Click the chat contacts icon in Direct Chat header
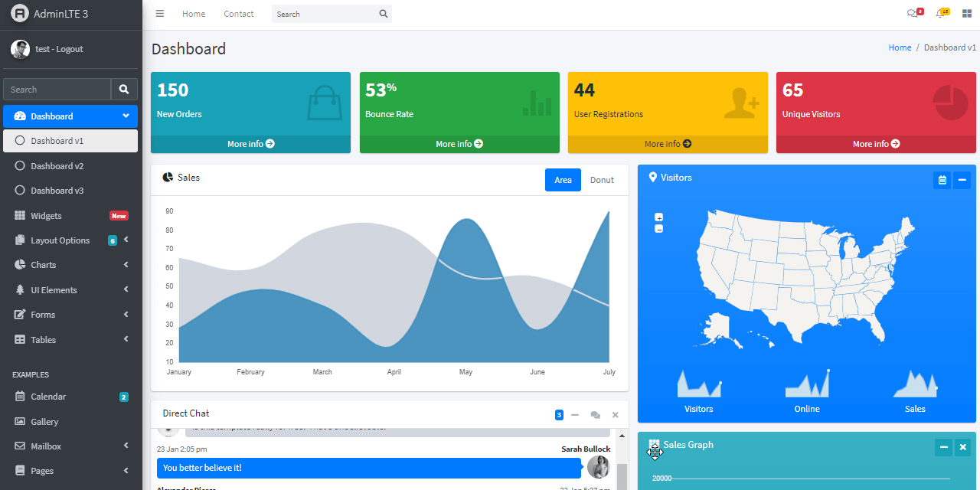This screenshot has height=490, width=980. (596, 414)
